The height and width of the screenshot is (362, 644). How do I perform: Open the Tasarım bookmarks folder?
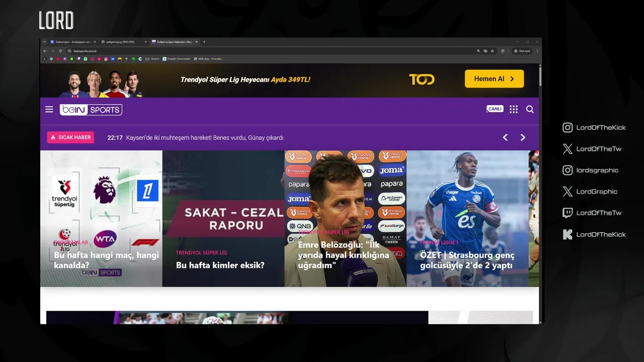(x=152, y=59)
